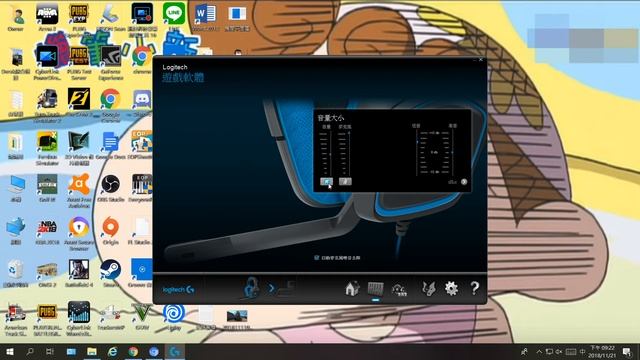Open the Word document on the desktop

tap(204, 17)
